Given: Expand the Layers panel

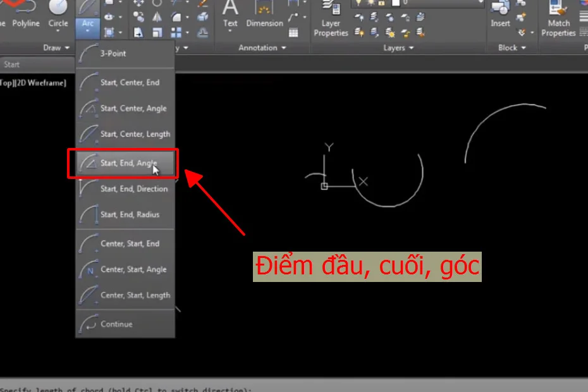Looking at the screenshot, I should (398, 47).
